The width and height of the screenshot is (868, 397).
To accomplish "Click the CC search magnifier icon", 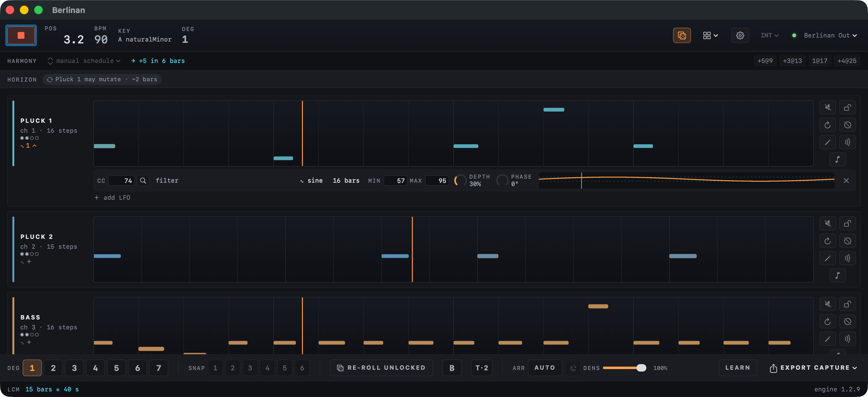I will 143,181.
